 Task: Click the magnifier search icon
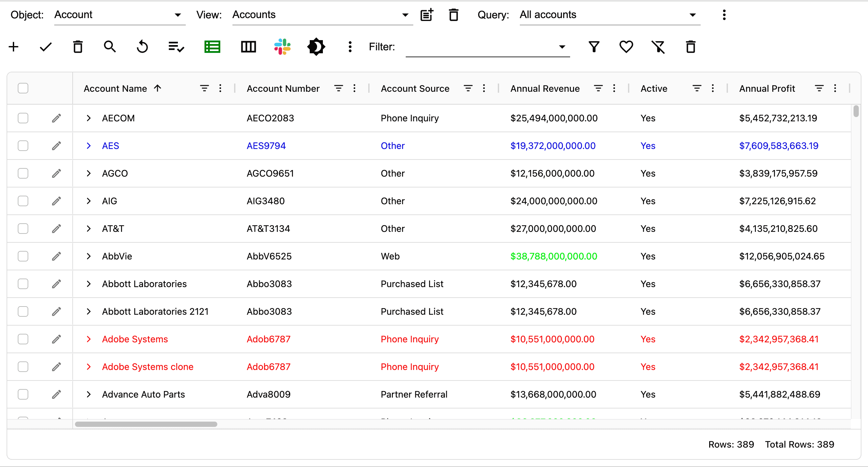(110, 47)
